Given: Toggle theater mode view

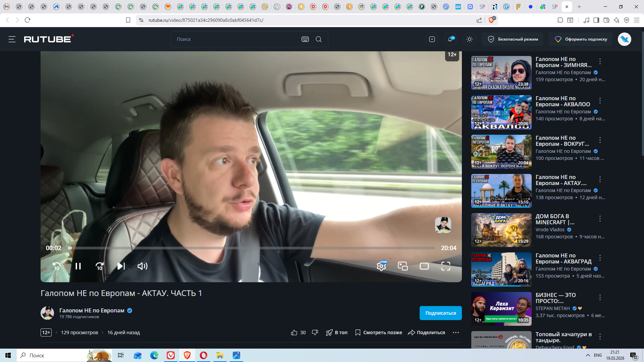Looking at the screenshot, I should pos(424,266).
